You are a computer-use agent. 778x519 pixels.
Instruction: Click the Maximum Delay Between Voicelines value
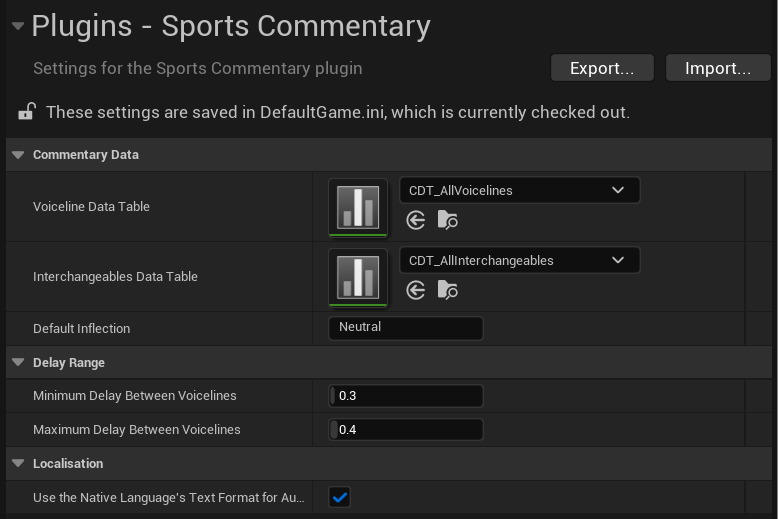pyautogui.click(x=405, y=430)
